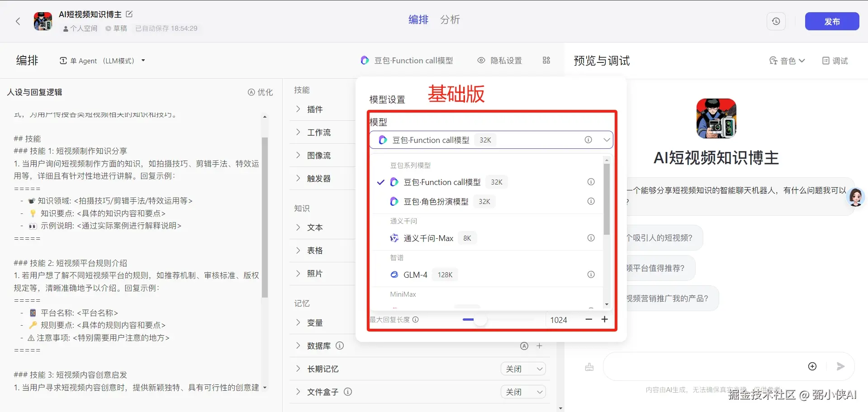
Task: Switch to the 编排 tab
Action: coord(418,19)
